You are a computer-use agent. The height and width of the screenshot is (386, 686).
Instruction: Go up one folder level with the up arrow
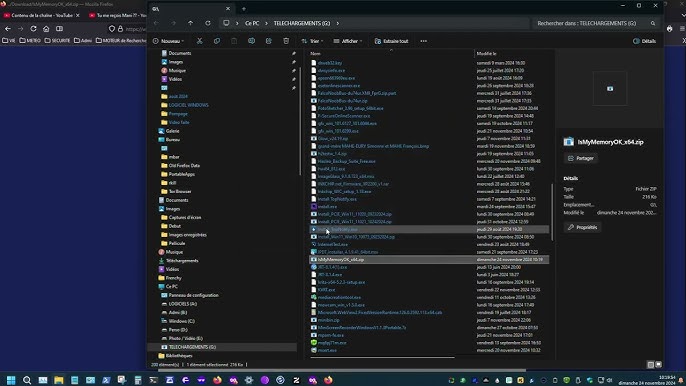tap(190, 23)
